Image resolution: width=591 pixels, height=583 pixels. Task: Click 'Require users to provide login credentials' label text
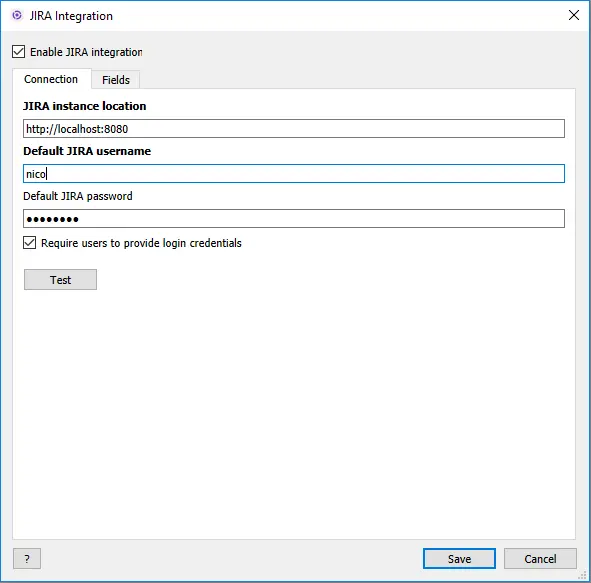pyautogui.click(x=141, y=243)
